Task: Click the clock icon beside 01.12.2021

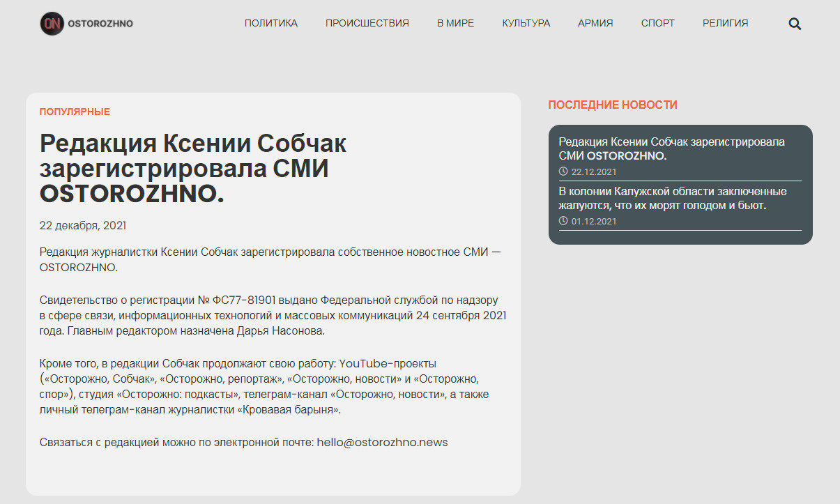Action: coord(563,221)
